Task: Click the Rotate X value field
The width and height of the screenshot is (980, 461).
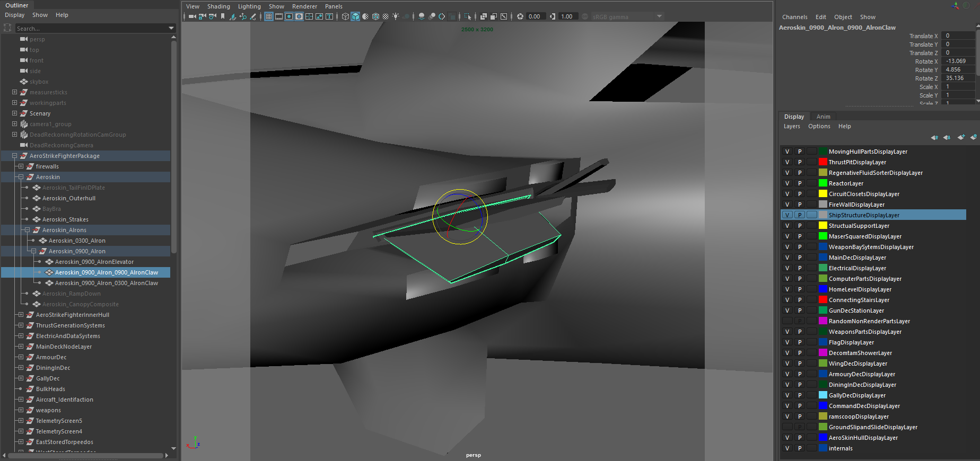Action: click(x=957, y=61)
